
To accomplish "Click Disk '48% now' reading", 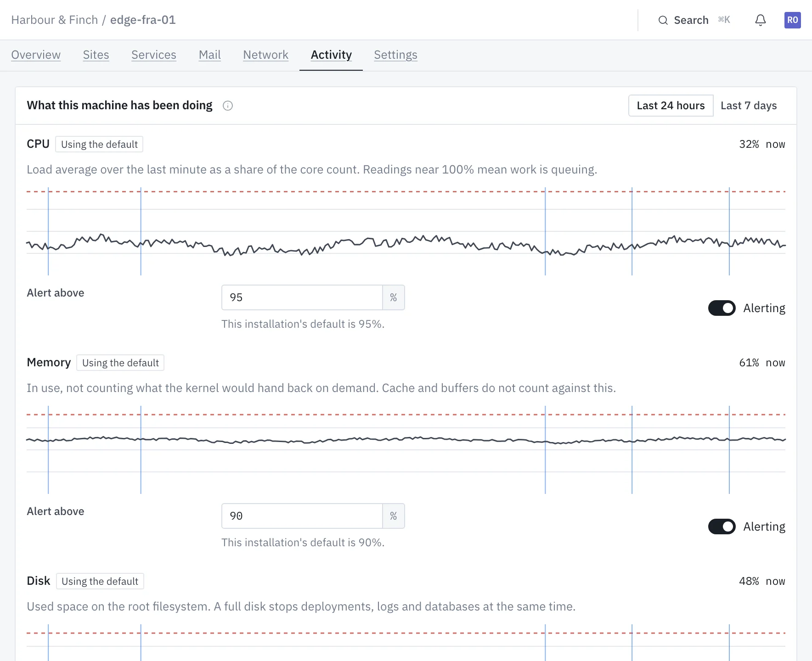I will point(762,581).
